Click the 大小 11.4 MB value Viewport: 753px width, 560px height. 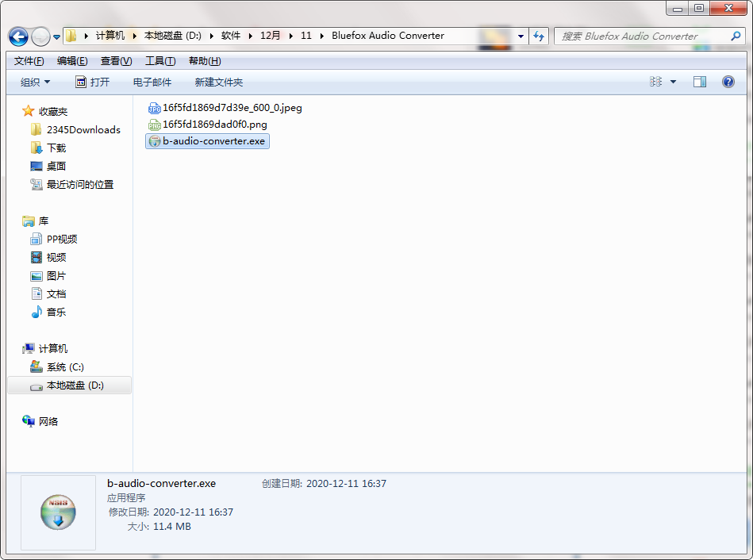[x=172, y=527]
